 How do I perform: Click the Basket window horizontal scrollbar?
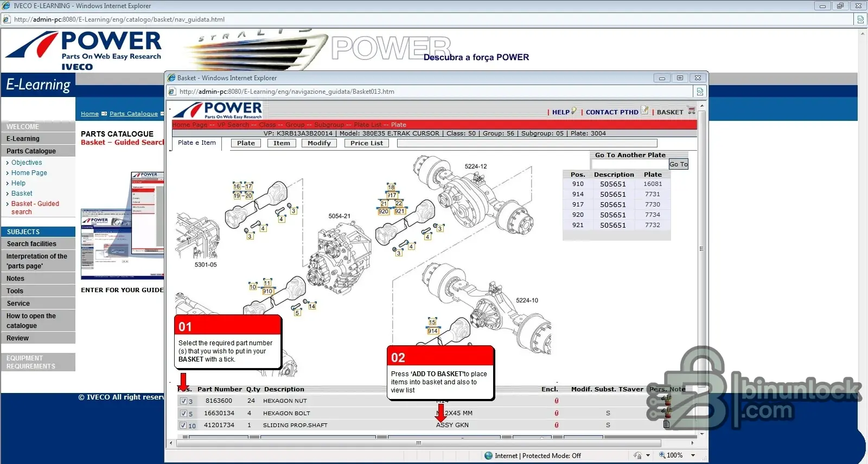coord(418,443)
